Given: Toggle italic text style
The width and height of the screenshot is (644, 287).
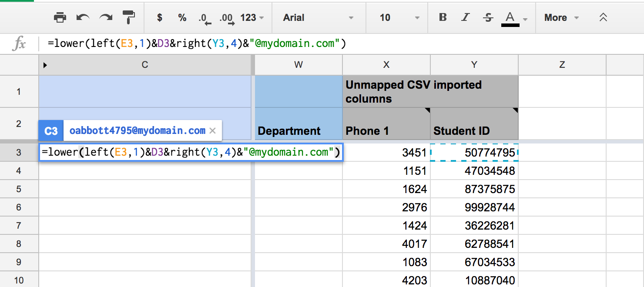Looking at the screenshot, I should [466, 18].
